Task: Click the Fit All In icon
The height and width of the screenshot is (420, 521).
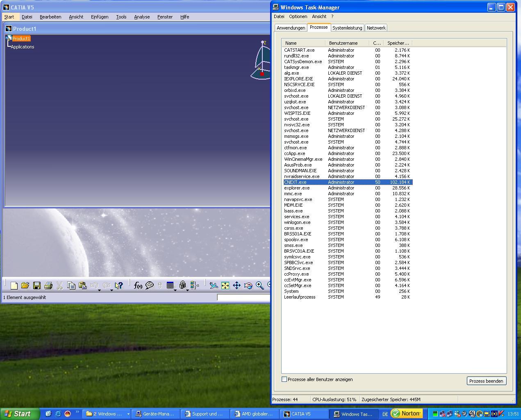Action: pos(225,285)
